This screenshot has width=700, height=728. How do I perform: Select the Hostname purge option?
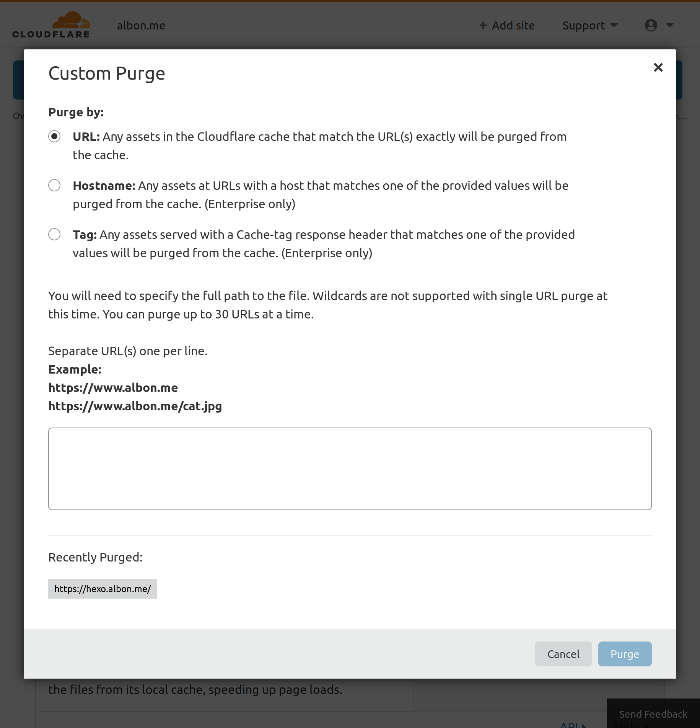(54, 185)
